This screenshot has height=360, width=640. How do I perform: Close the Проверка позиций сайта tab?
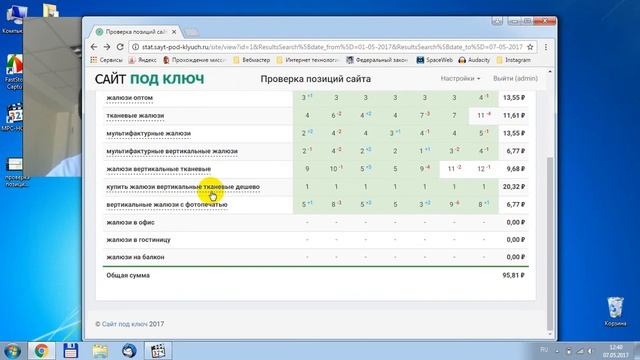(x=174, y=32)
